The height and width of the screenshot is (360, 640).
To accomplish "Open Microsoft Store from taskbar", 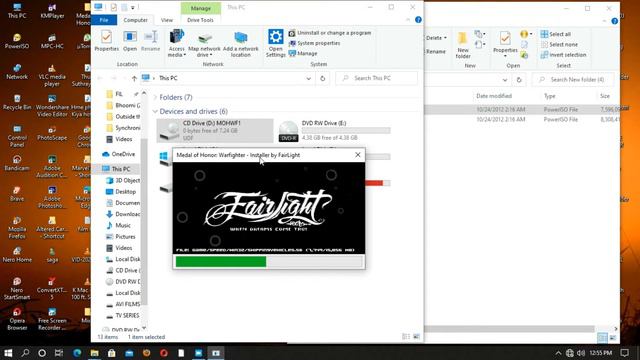I will pyautogui.click(x=111, y=353).
